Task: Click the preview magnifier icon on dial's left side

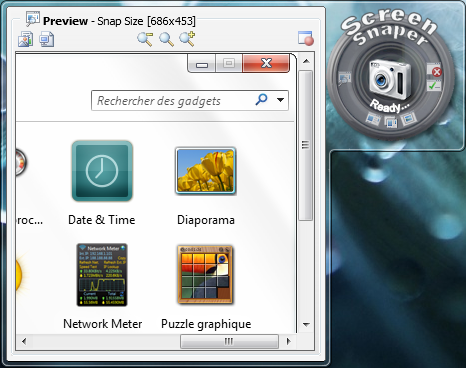Action: [x=344, y=79]
